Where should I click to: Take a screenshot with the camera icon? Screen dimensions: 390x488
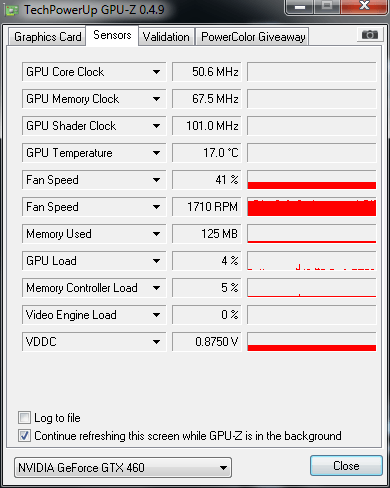pos(369,34)
